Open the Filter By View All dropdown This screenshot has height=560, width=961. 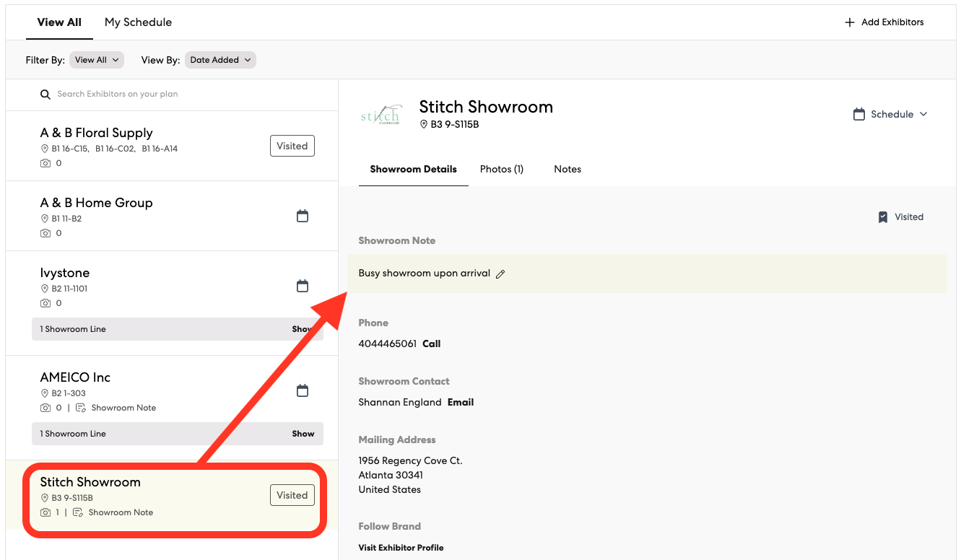(97, 60)
